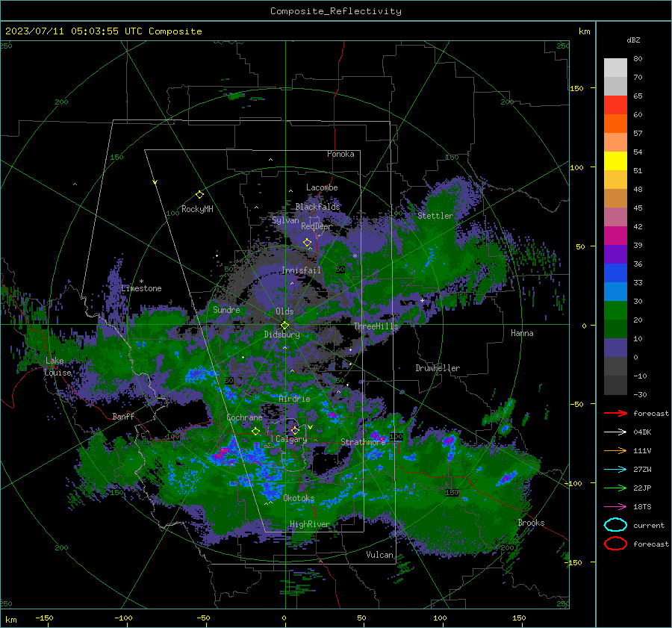Click the Brooks label
This screenshot has width=672, height=628.
click(531, 523)
